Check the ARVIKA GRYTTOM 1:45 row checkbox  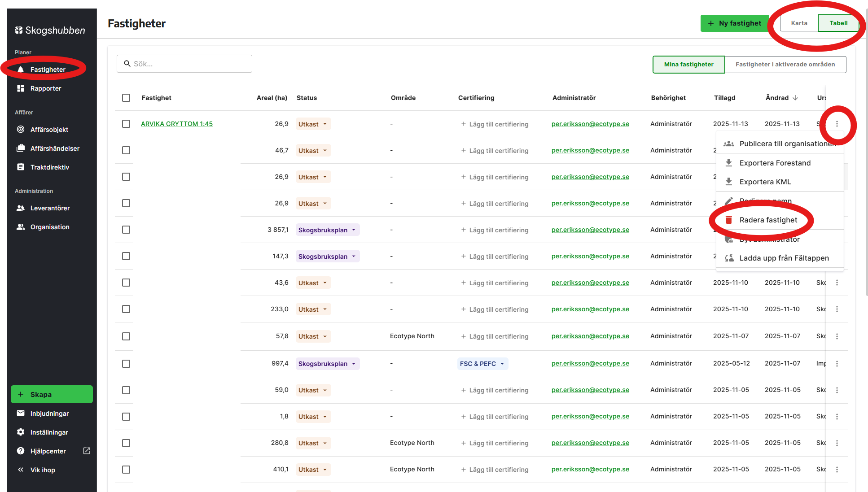(x=126, y=124)
